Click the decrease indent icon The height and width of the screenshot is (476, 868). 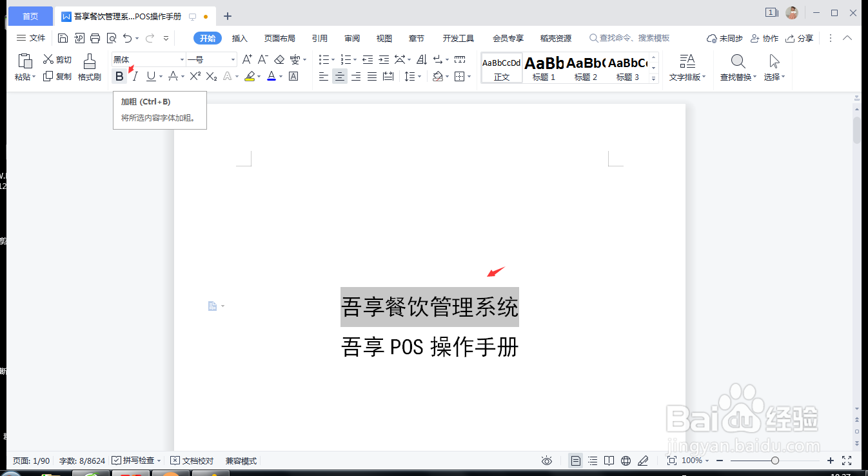click(368, 59)
